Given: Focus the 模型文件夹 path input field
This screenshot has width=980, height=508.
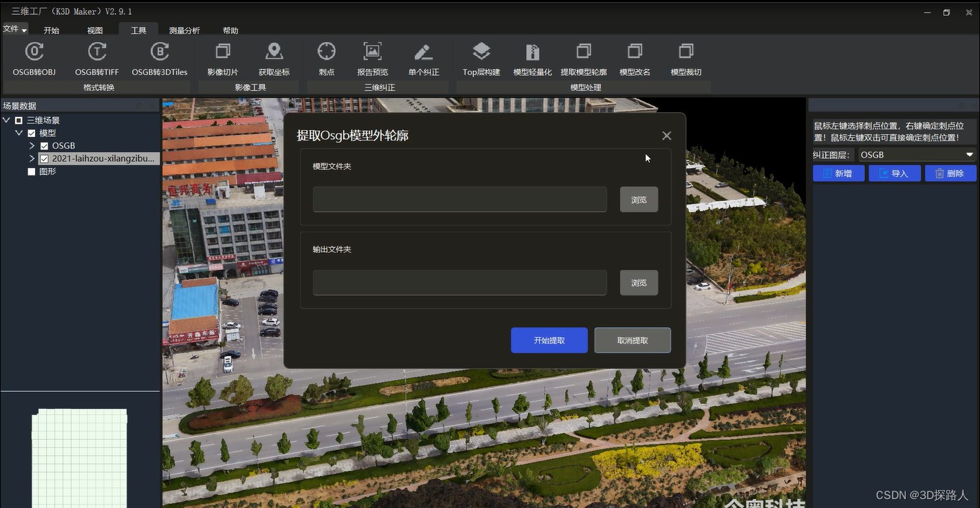Looking at the screenshot, I should (x=460, y=200).
